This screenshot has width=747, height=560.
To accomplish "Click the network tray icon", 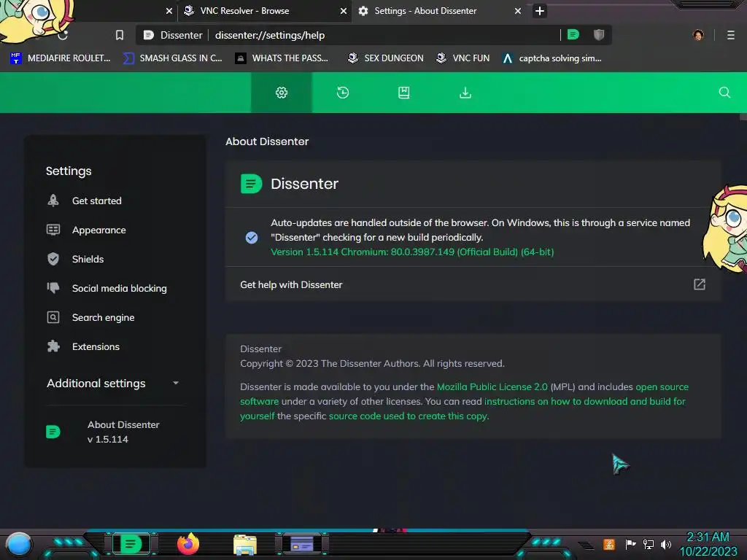I will click(x=649, y=544).
